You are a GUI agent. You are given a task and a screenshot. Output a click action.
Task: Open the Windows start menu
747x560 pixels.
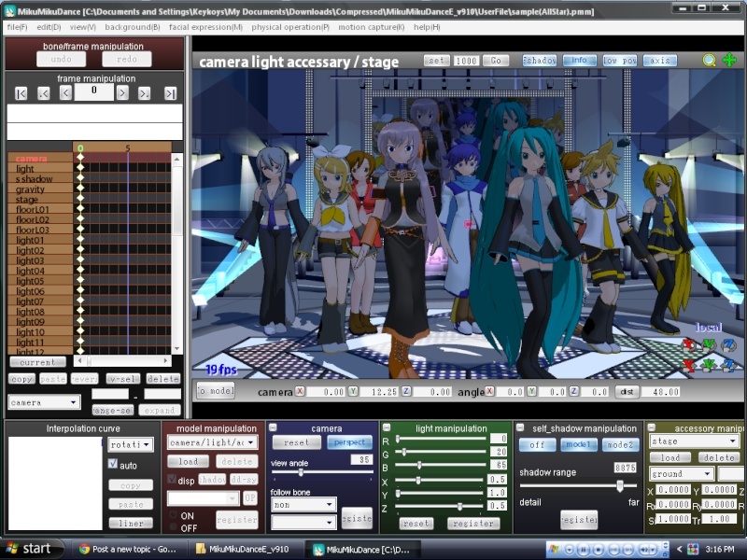[x=32, y=549]
